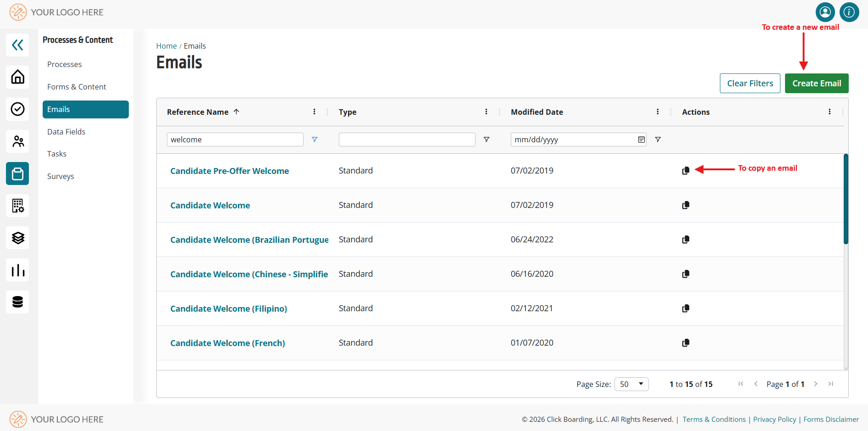Open the people sidebar icon

click(17, 141)
